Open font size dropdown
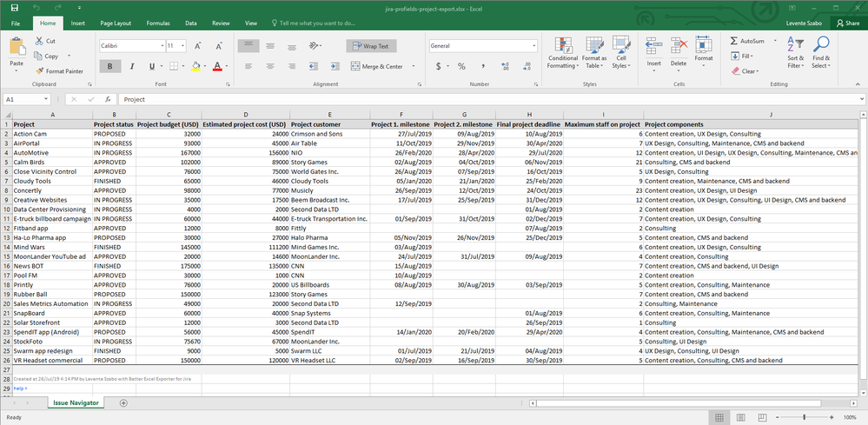The height and width of the screenshot is (425, 868). pos(183,46)
